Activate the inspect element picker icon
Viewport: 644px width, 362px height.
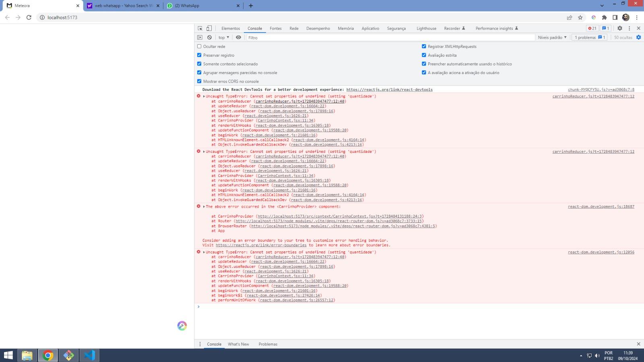point(200,28)
